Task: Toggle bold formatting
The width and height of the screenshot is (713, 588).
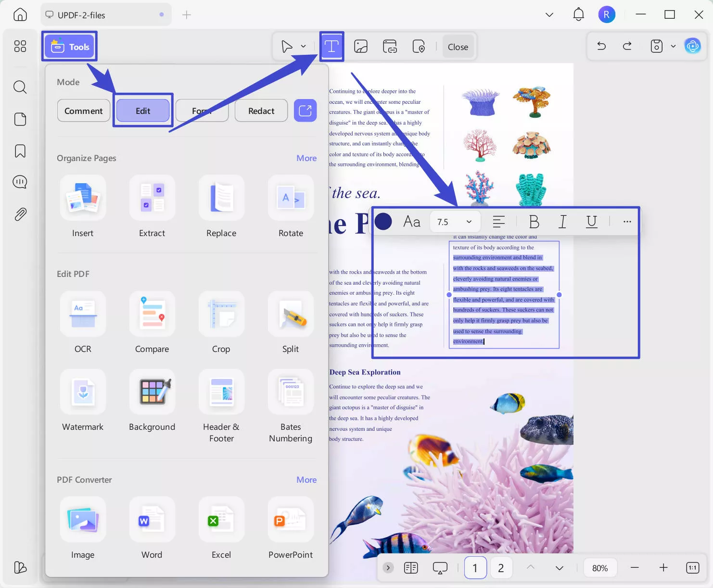Action: coord(534,222)
